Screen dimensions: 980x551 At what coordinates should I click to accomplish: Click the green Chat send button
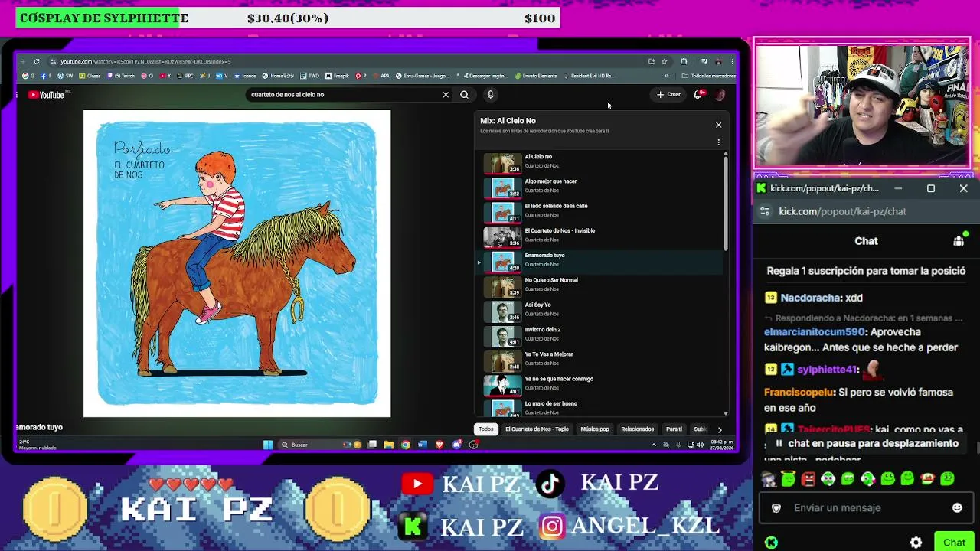[954, 543]
